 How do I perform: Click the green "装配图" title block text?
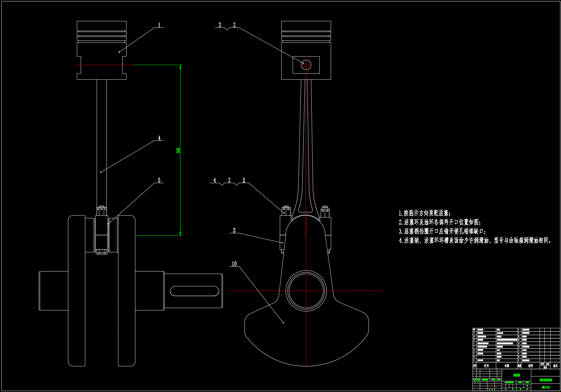[x=517, y=375]
